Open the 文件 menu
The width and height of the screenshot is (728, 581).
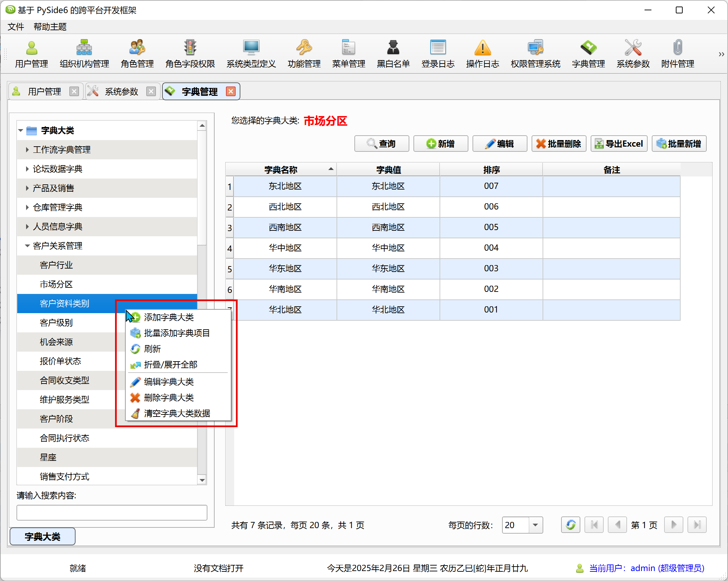(15, 26)
